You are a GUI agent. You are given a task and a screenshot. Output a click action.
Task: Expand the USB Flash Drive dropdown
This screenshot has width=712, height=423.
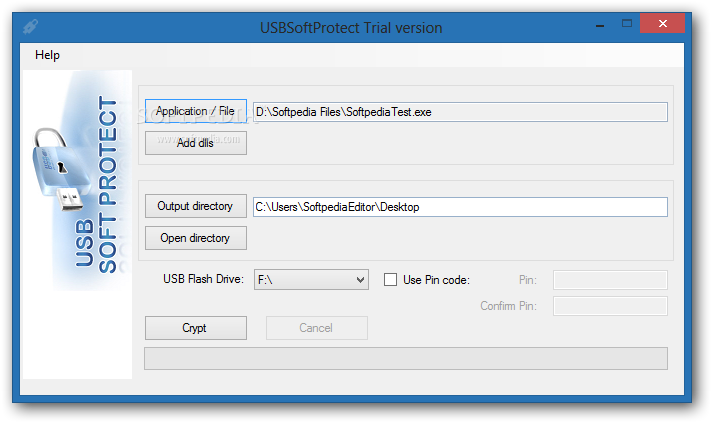pos(360,280)
